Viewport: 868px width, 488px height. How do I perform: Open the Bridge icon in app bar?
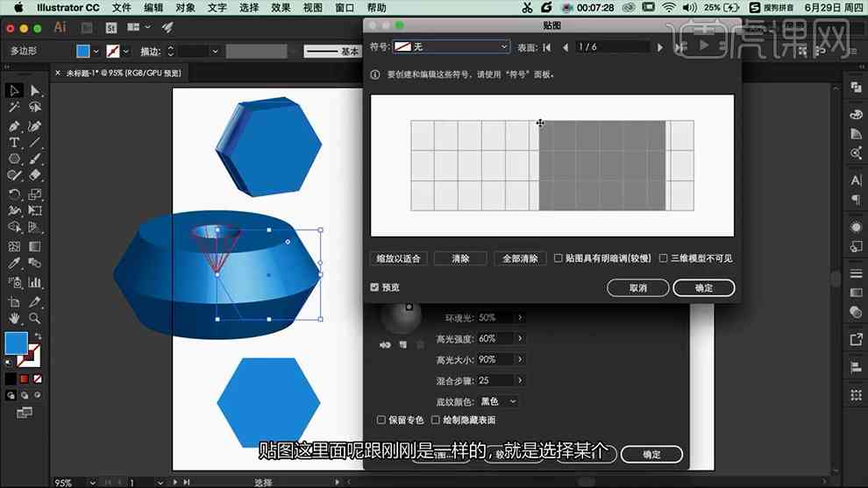point(87,27)
